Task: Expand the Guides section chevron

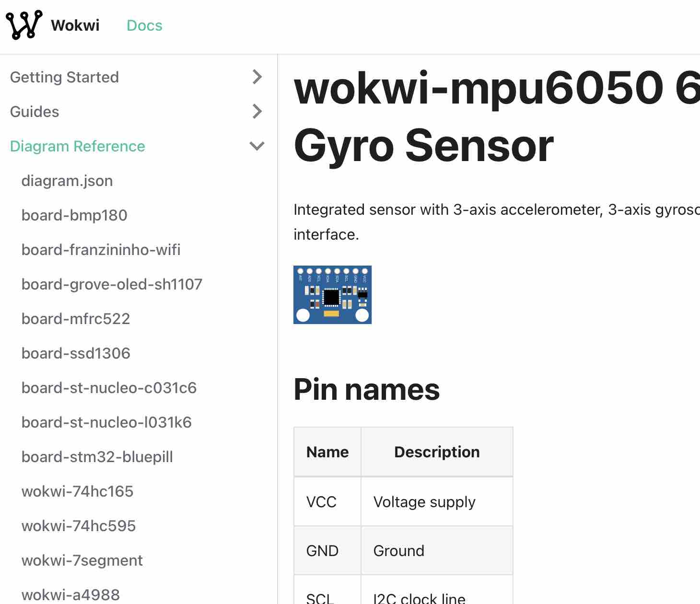Action: click(x=257, y=112)
